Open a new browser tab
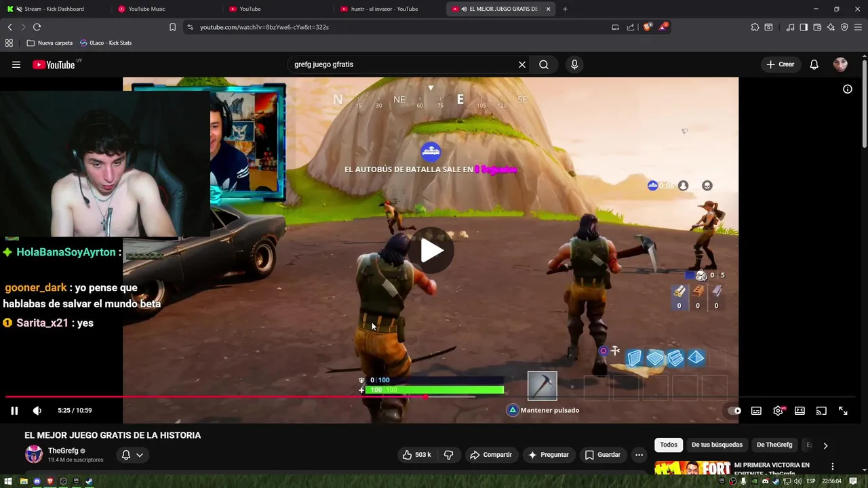 pyautogui.click(x=565, y=9)
